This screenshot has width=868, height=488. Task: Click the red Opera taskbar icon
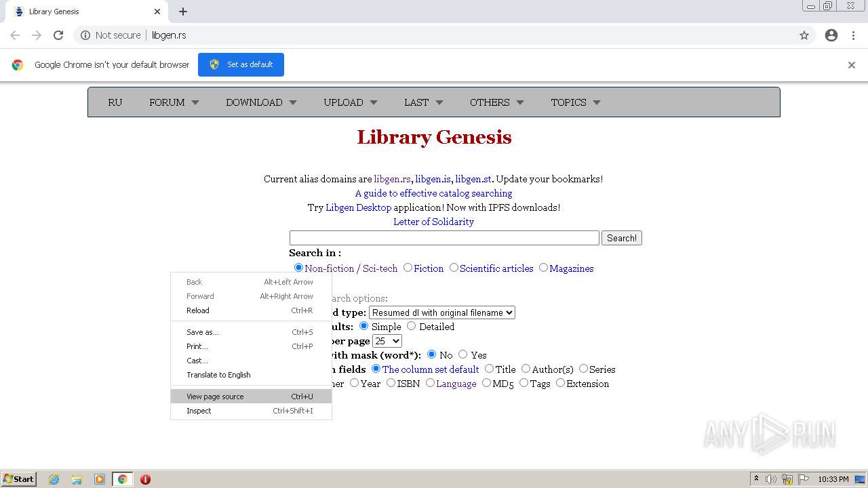pos(145,479)
